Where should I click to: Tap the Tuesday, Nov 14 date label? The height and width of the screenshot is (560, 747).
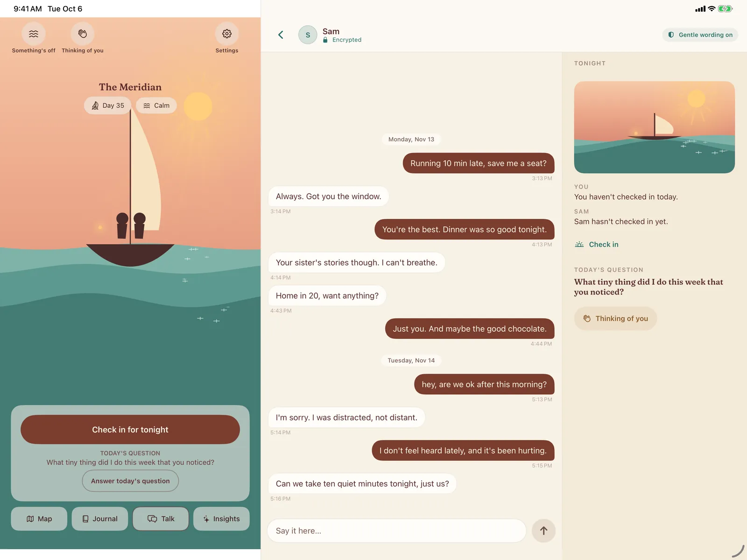411,361
